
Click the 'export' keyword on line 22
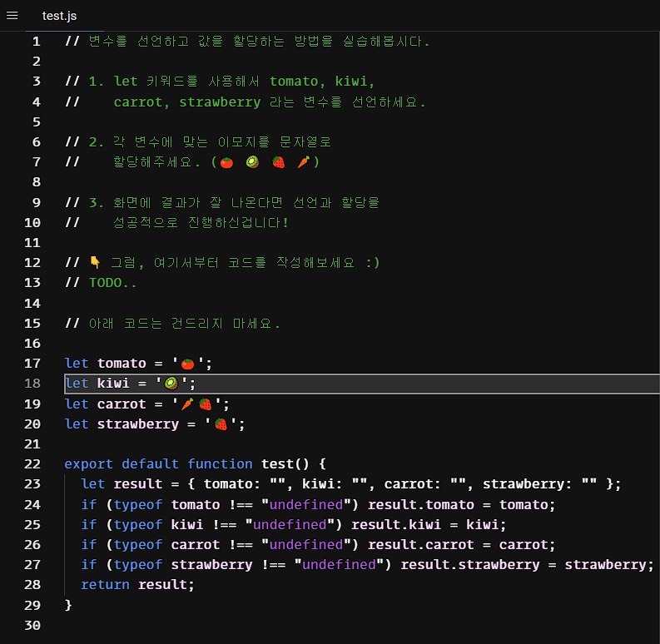pyautogui.click(x=88, y=463)
